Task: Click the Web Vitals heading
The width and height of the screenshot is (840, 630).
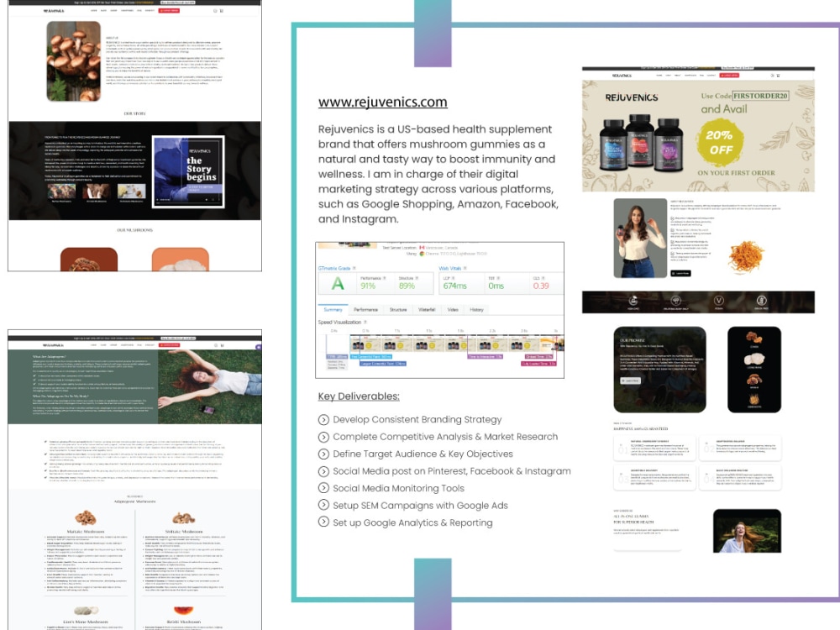Action: [450, 268]
